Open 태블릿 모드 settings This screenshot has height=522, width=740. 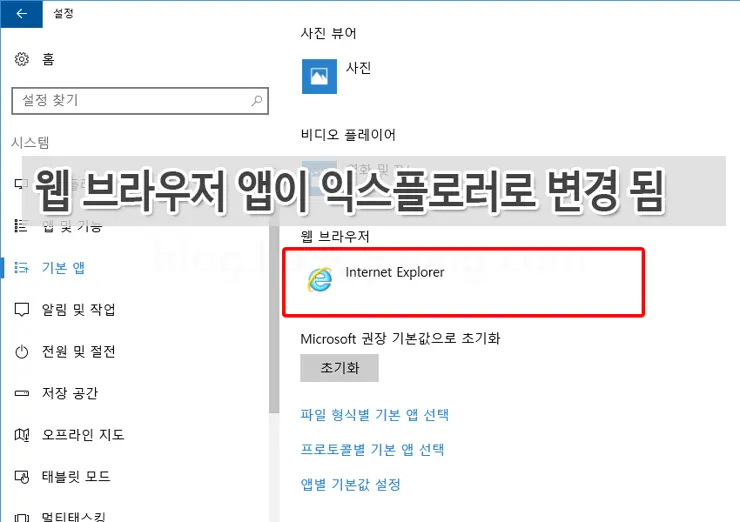(76, 476)
